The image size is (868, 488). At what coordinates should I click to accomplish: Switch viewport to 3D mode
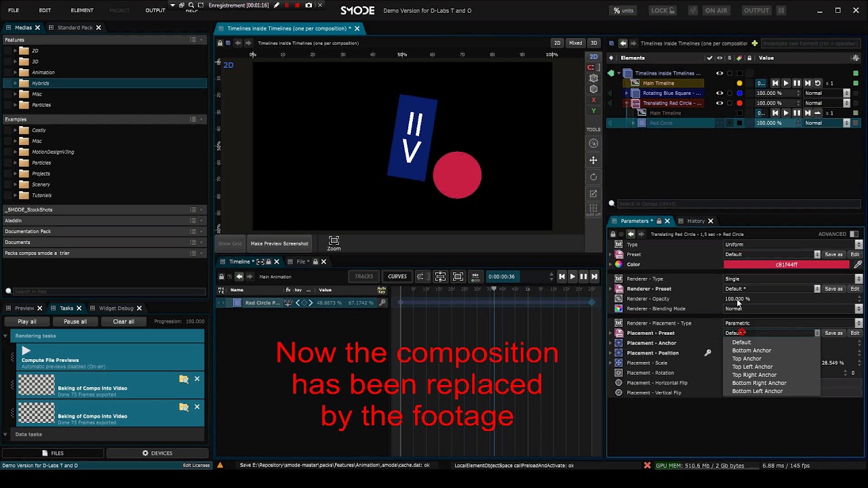593,43
